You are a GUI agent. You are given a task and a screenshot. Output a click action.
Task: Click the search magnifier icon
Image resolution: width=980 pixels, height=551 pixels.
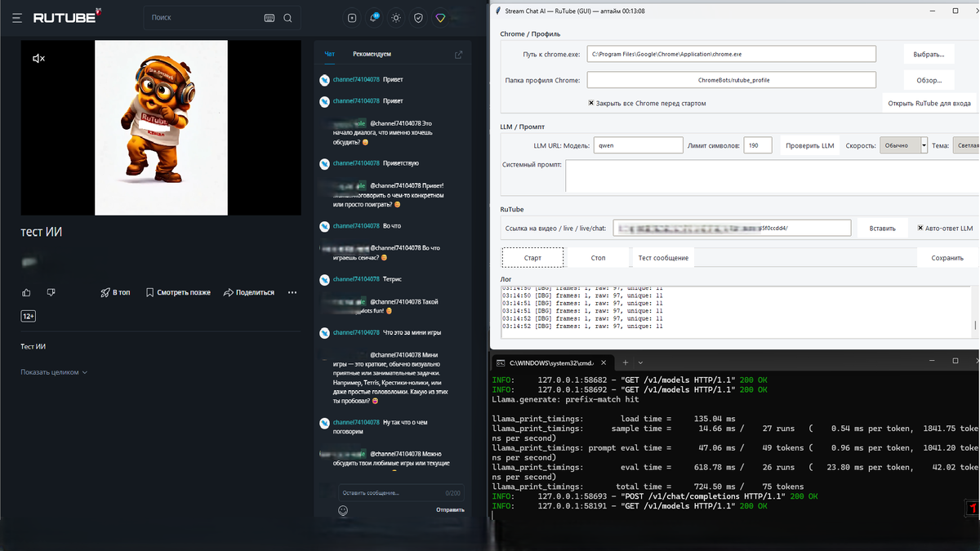[287, 18]
